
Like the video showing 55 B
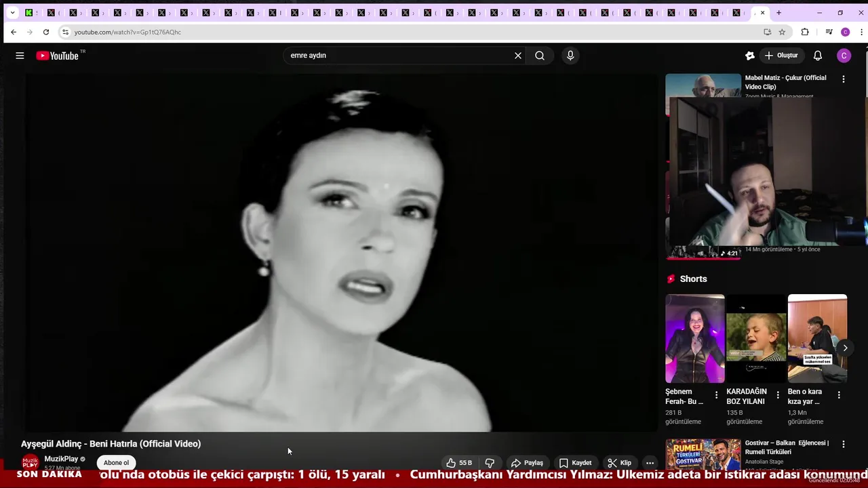click(459, 463)
